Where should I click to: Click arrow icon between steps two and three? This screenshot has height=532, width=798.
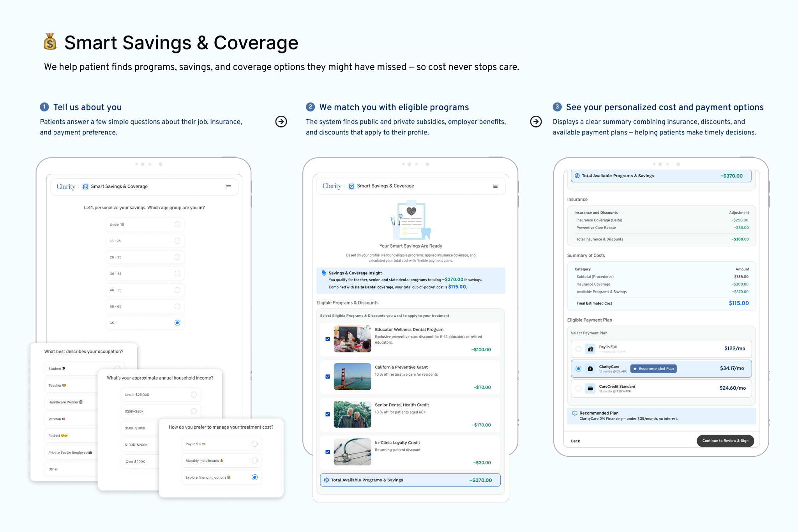point(536,122)
